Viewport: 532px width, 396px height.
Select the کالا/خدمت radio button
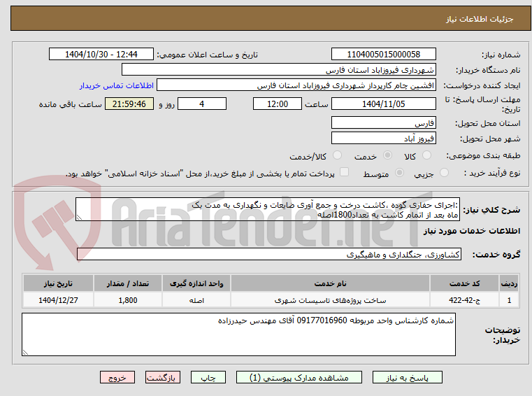[337, 155]
